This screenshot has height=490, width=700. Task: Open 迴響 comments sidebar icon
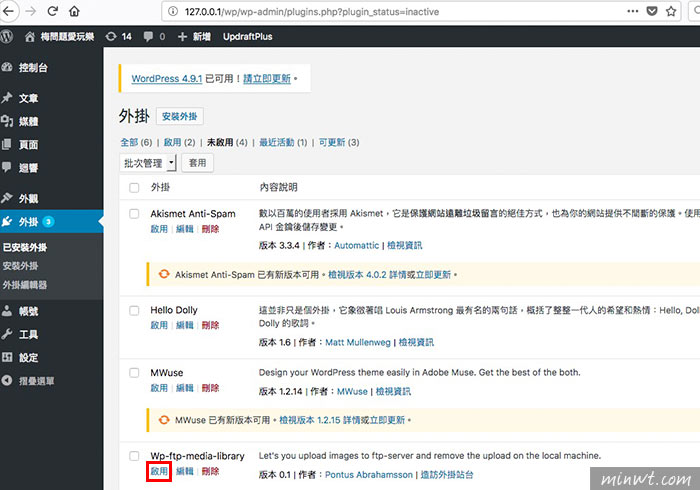click(7, 167)
